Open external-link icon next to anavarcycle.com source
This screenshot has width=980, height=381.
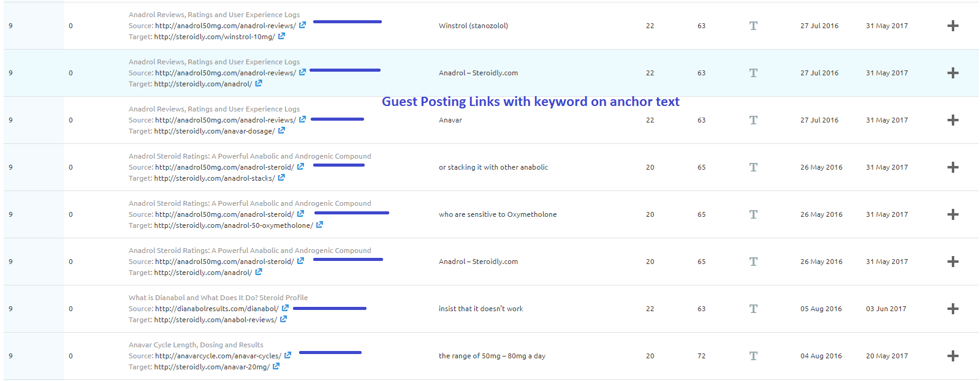tap(287, 355)
